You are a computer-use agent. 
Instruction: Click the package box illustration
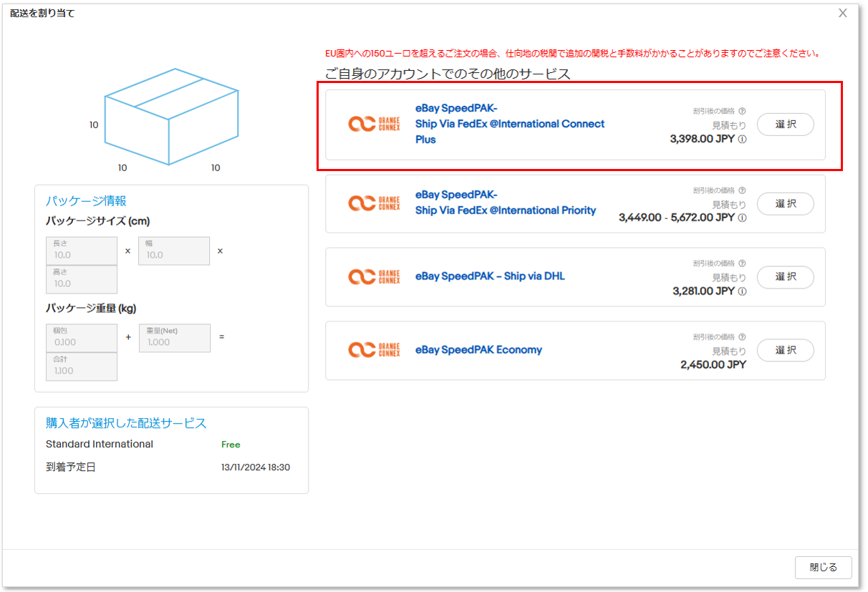click(171, 117)
